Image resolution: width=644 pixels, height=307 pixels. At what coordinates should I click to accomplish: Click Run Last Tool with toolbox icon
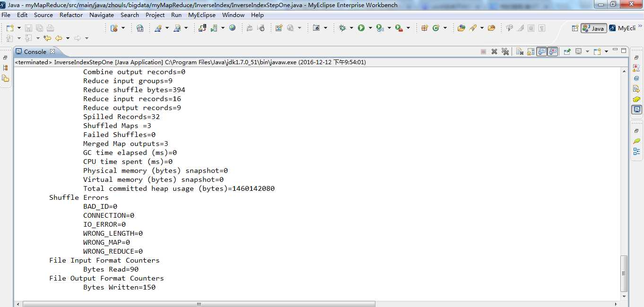pyautogui.click(x=399, y=28)
